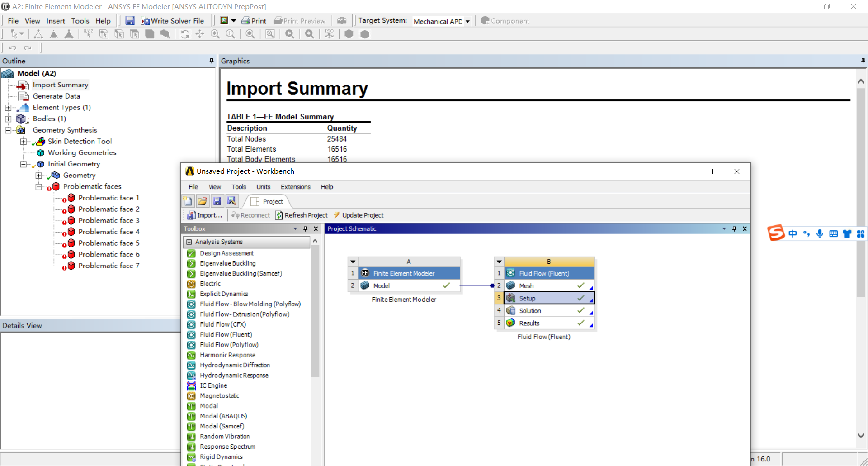868x466 pixels.
Task: Open the Toolbox panel dropdown arrow
Action: 295,229
